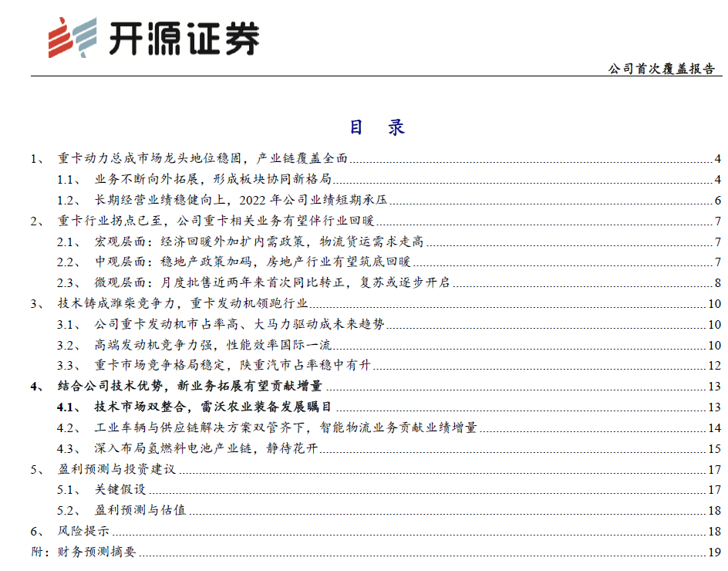Image resolution: width=728 pixels, height=571 pixels.
Task: Open entry 4.2 工业车辆与供应链解决方案
Action: click(x=389, y=427)
